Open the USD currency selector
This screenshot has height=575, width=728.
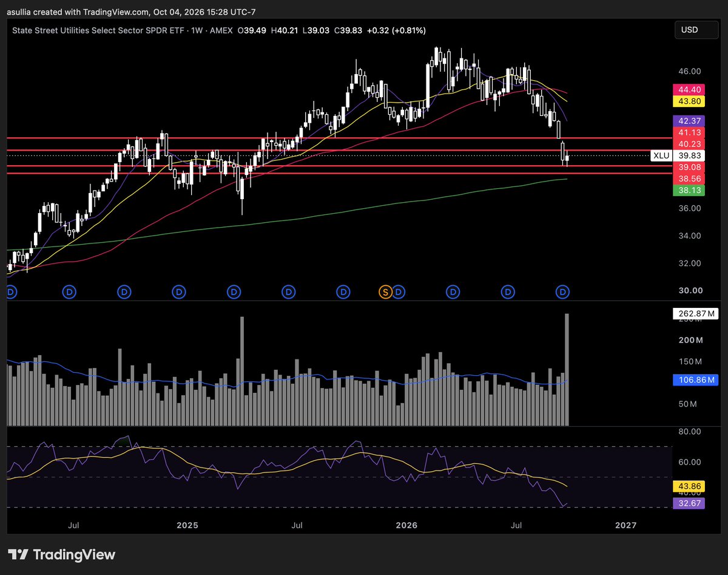tap(696, 30)
